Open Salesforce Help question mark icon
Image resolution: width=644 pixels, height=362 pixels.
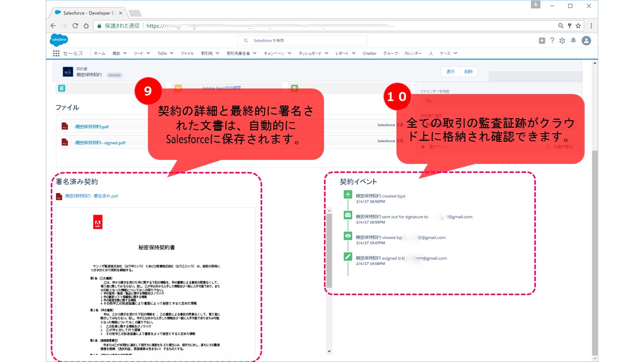552,41
